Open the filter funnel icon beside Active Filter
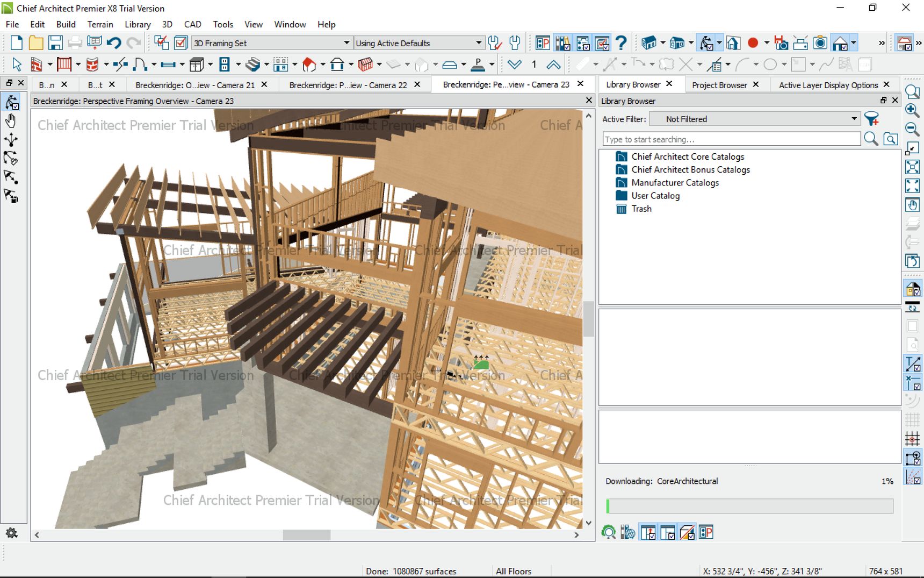Image resolution: width=924 pixels, height=578 pixels. click(872, 119)
